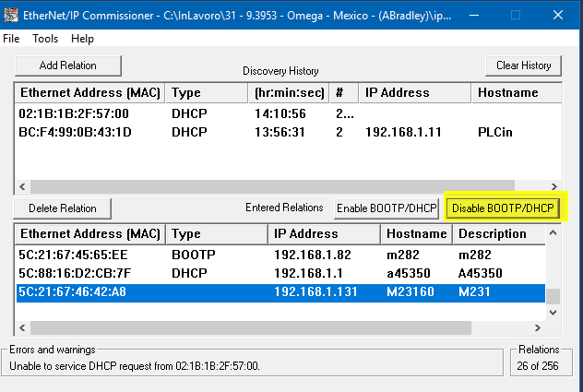The width and height of the screenshot is (583, 392).
Task: Open the File menu
Action: click(11, 39)
